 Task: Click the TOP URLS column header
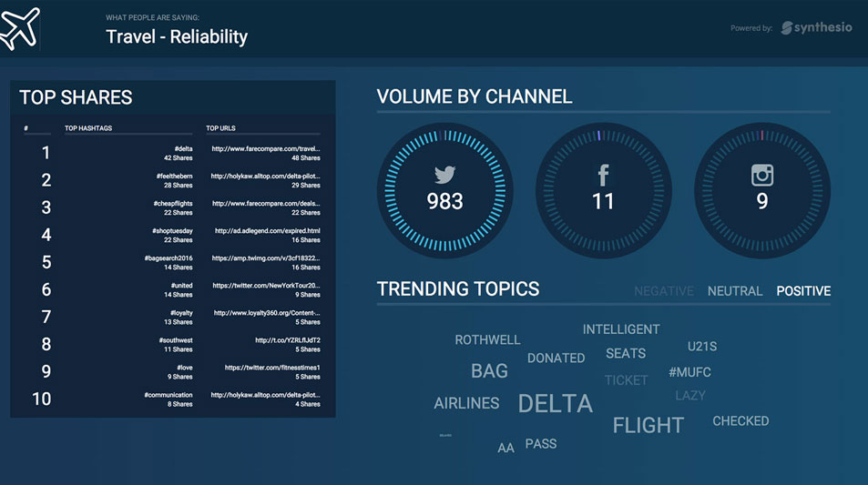point(220,128)
